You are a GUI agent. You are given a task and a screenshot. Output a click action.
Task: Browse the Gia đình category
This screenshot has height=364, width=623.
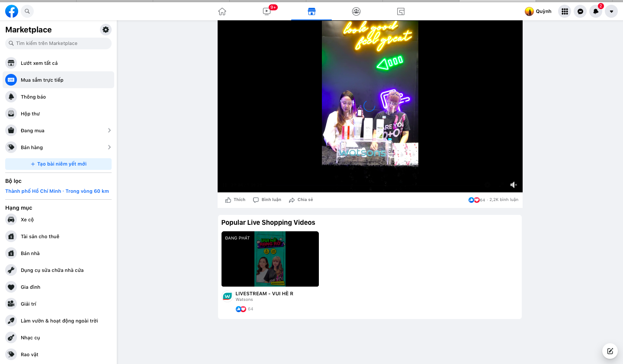click(x=58, y=287)
